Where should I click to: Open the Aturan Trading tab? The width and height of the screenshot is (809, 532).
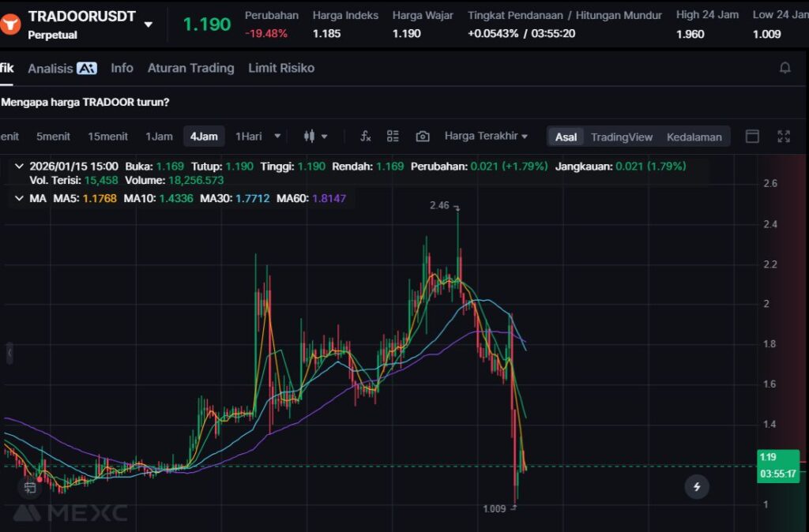point(190,68)
